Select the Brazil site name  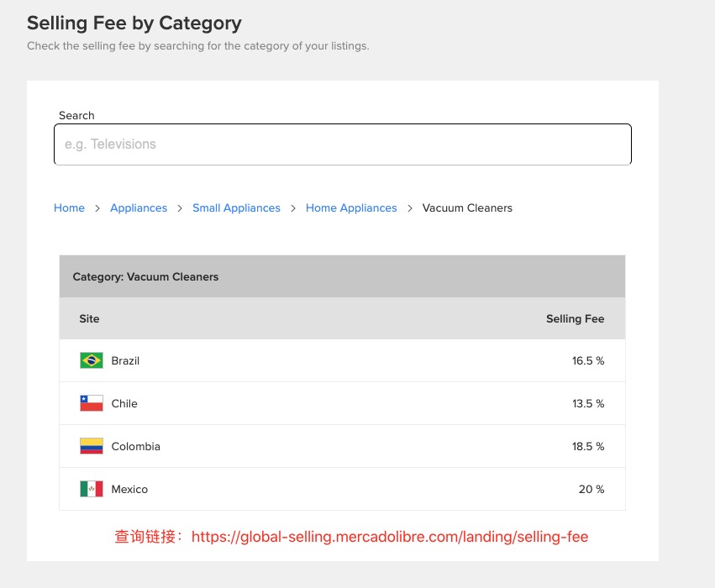coord(125,360)
